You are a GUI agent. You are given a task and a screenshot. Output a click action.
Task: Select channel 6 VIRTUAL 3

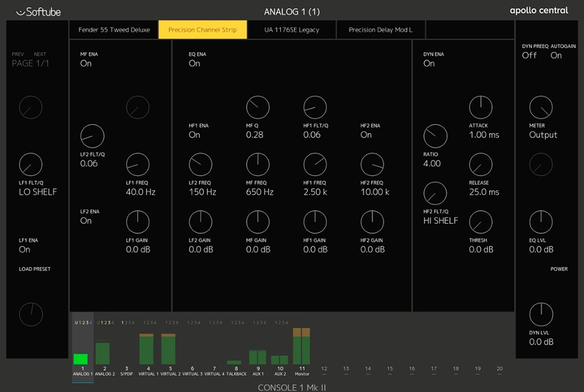pyautogui.click(x=192, y=371)
